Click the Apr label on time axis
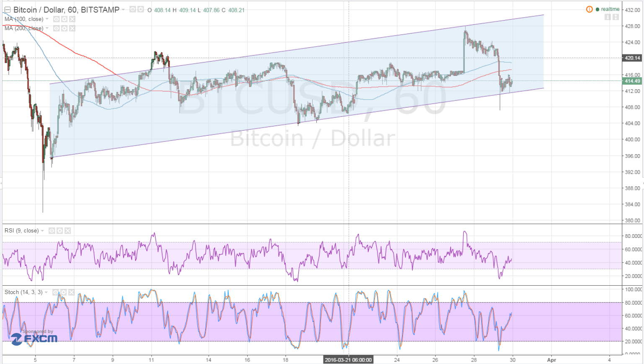 [x=551, y=360]
